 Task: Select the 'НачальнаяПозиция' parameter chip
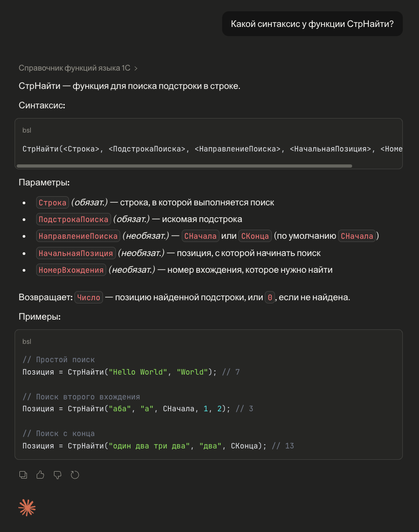click(75, 253)
